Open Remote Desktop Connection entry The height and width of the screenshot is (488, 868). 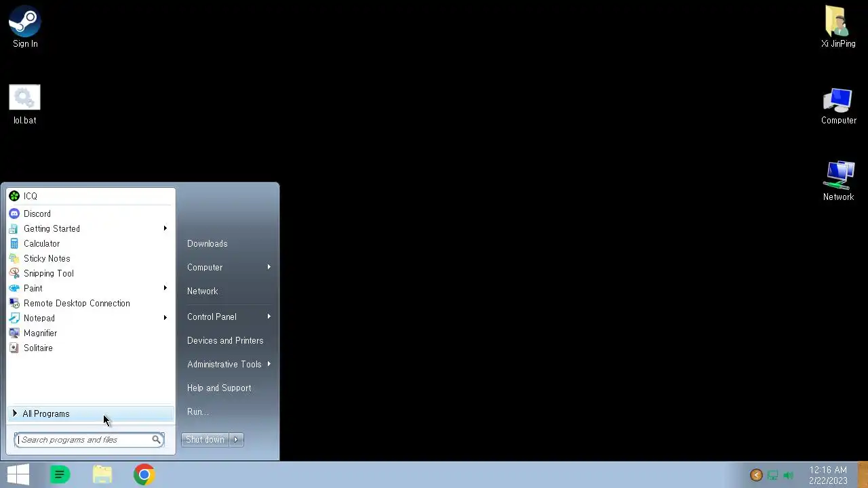pyautogui.click(x=91, y=303)
